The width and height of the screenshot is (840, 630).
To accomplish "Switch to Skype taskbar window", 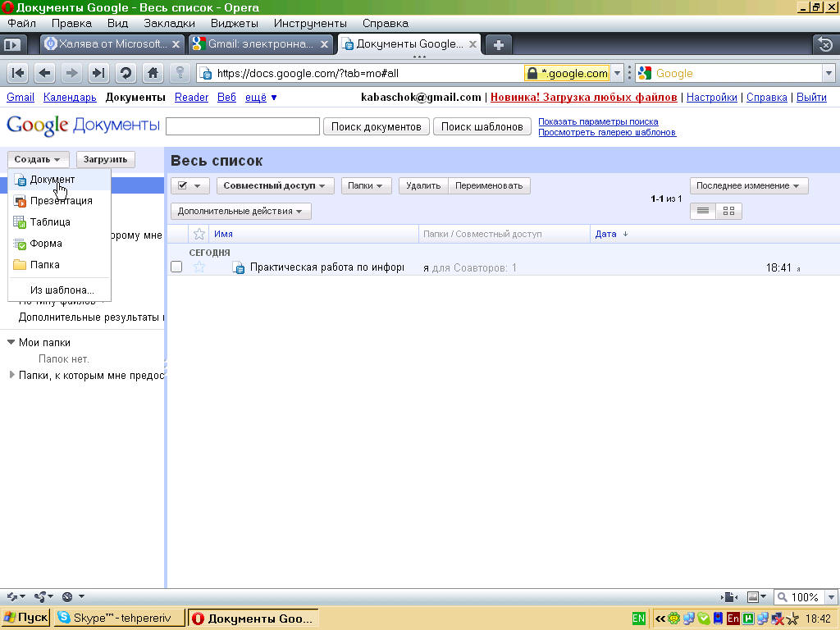I will coord(119,618).
